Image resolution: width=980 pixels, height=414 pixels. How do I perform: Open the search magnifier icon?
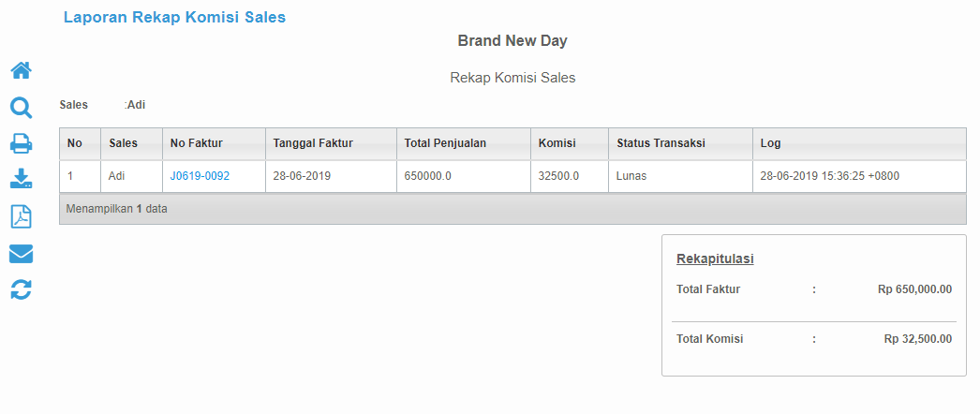point(22,108)
